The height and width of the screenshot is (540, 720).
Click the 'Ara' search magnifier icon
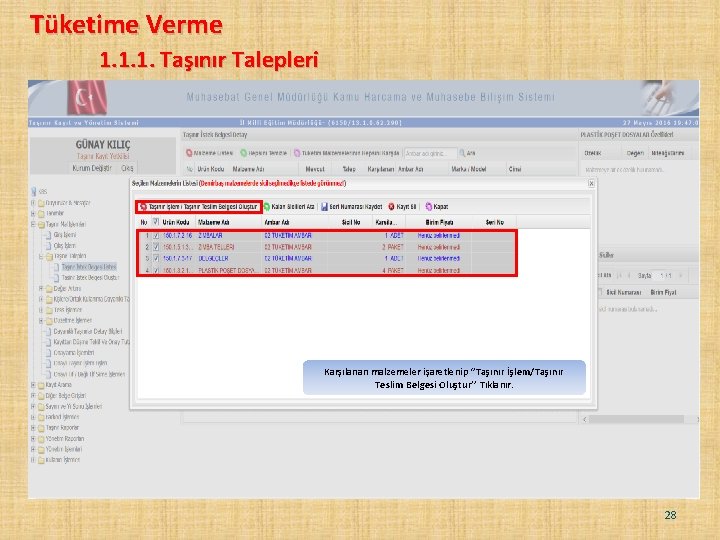[x=462, y=153]
